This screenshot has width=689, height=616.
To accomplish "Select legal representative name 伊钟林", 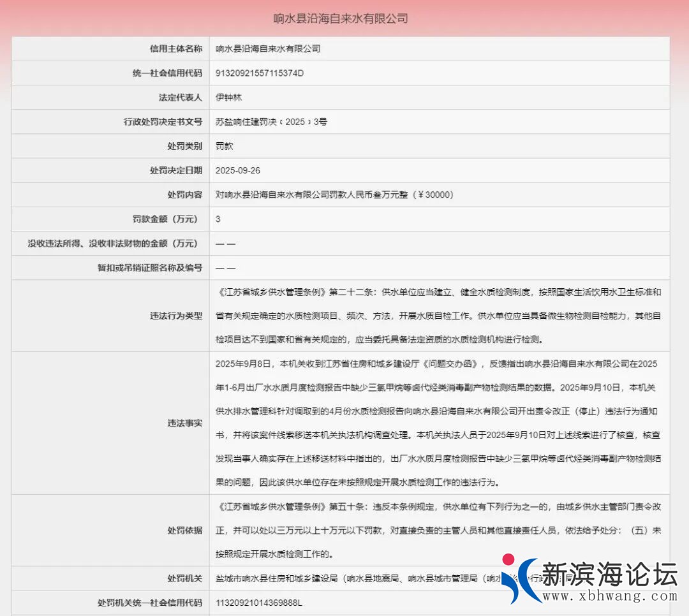I will (x=229, y=98).
